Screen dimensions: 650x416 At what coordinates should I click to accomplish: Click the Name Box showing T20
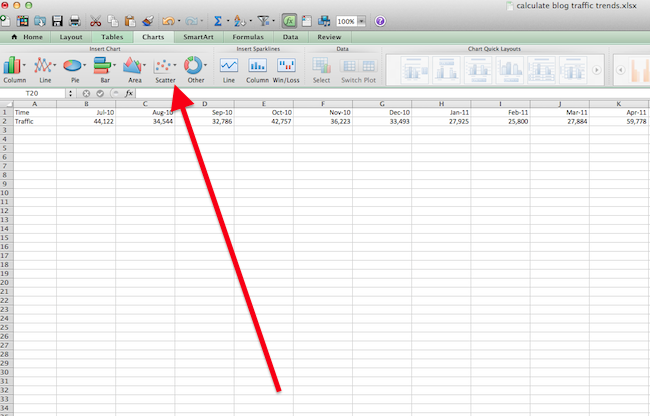tap(33, 93)
